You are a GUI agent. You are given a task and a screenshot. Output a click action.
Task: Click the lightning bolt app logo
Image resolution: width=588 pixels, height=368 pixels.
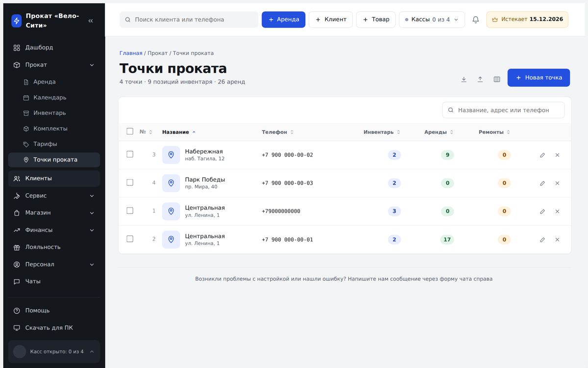17,21
